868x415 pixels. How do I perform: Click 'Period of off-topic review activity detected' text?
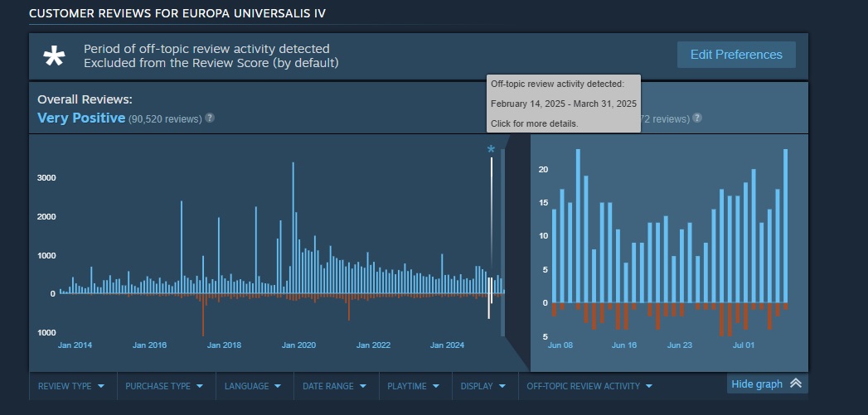206,49
